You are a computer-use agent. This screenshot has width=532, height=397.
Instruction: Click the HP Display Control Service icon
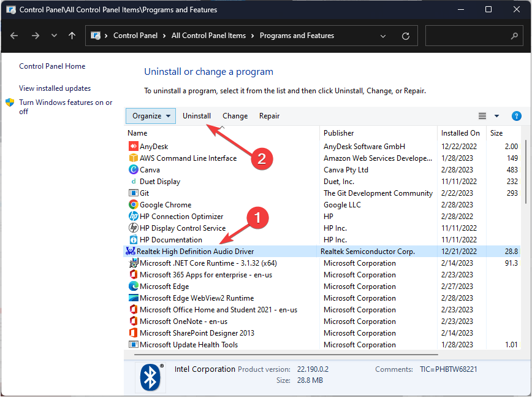click(x=134, y=228)
